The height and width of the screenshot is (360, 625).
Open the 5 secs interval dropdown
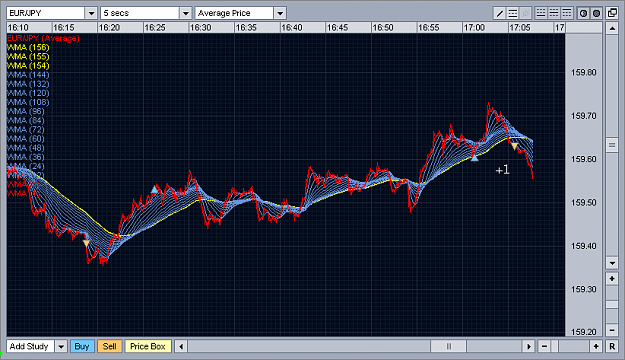(185, 13)
